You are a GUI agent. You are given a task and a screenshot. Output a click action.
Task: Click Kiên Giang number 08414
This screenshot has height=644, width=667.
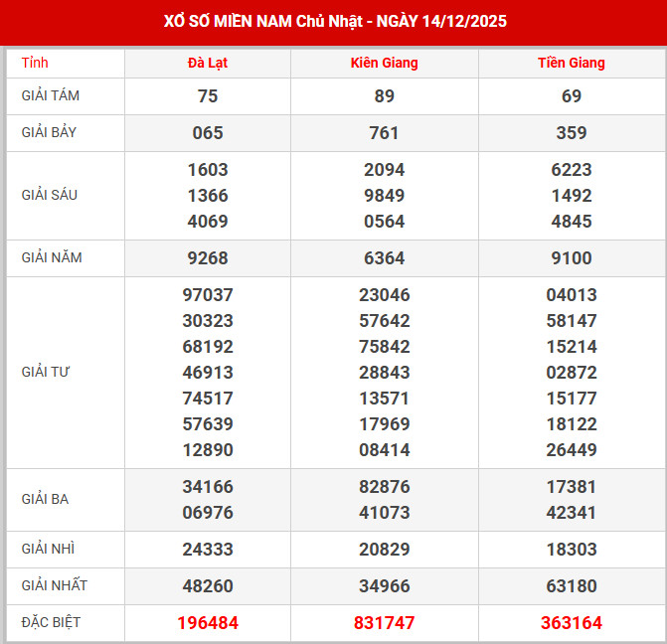pos(384,450)
